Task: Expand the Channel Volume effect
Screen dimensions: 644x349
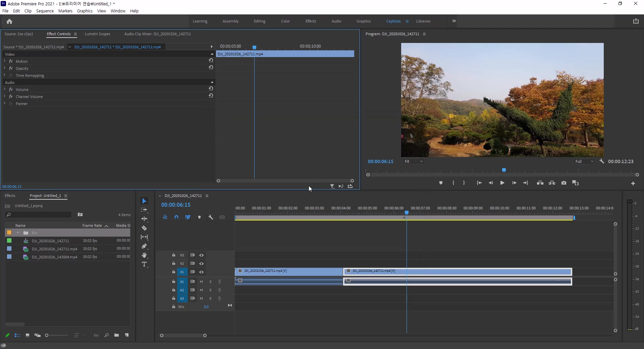Action: coord(5,96)
